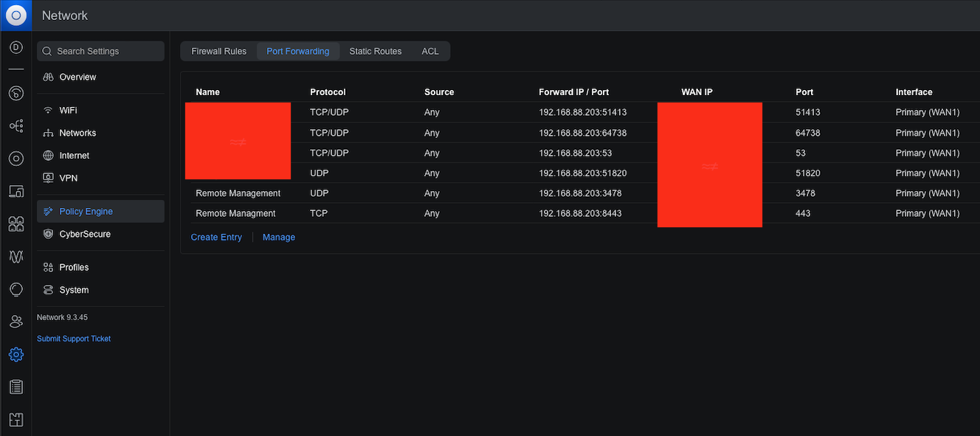Click the Settings gear icon
This screenshot has width=980, height=436.
(15, 355)
